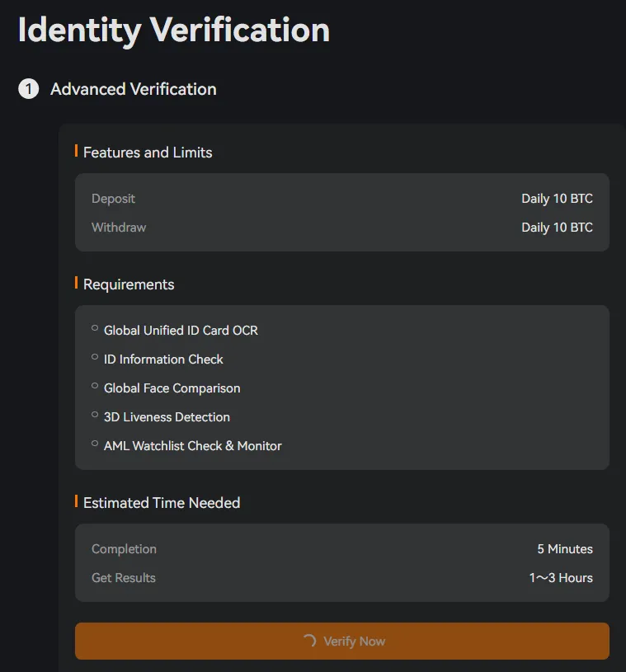Click the step 1 number circle
Viewport: 626px width, 672px height.
tap(29, 89)
